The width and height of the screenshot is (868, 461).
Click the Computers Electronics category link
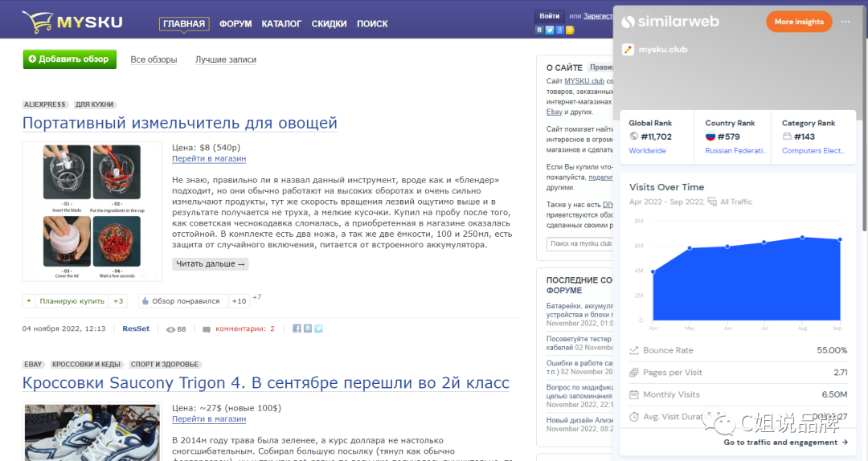pos(813,150)
